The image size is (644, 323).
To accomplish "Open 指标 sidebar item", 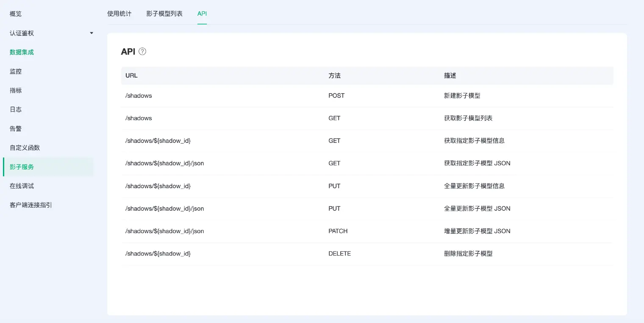I will click(16, 90).
